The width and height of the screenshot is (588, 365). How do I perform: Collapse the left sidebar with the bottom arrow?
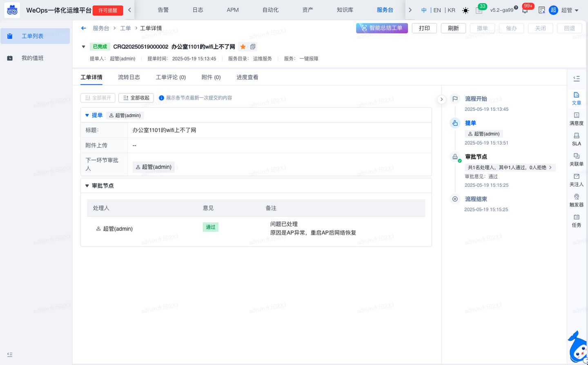[x=10, y=354]
